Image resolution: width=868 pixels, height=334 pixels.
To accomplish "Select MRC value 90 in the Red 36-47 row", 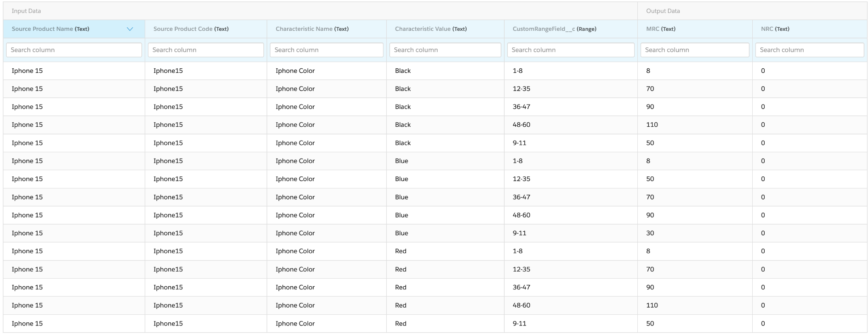I will pyautogui.click(x=695, y=287).
